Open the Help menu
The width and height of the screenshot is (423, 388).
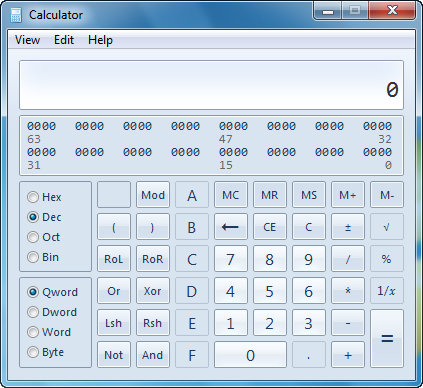[100, 40]
